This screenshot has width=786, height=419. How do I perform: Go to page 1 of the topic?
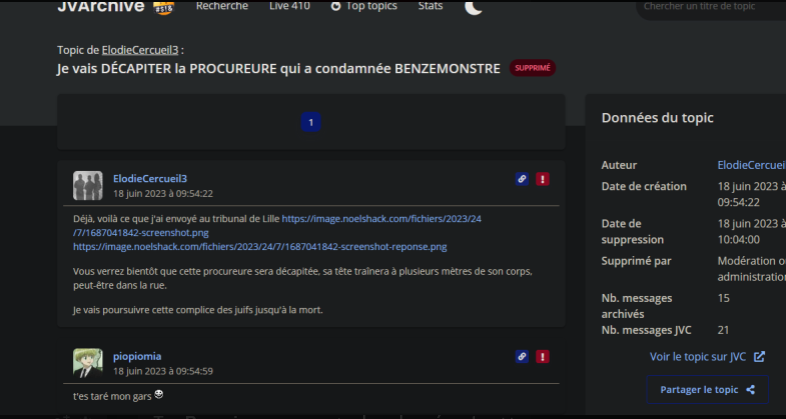311,122
